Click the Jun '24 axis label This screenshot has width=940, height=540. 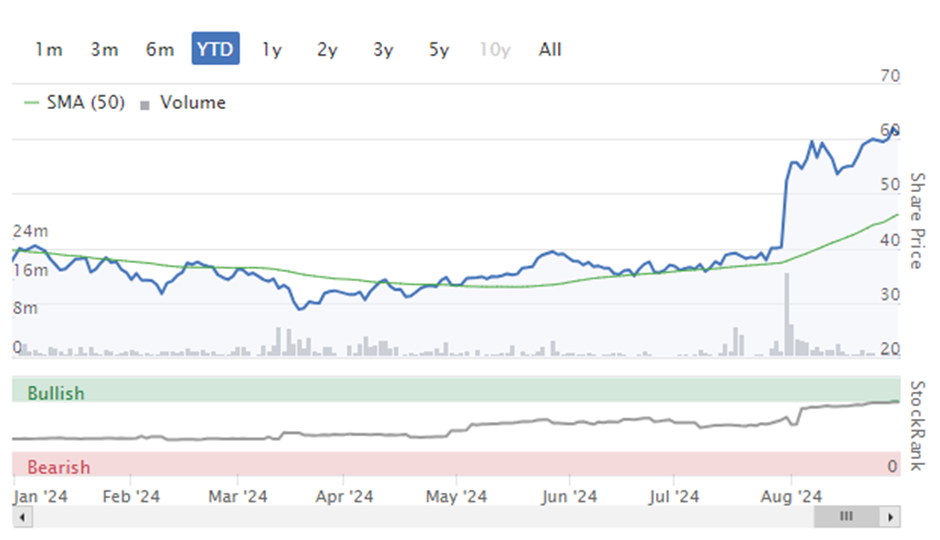click(569, 496)
